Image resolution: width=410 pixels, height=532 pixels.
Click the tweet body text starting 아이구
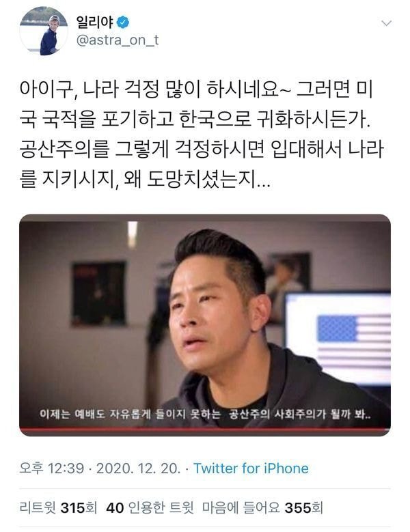(x=202, y=135)
